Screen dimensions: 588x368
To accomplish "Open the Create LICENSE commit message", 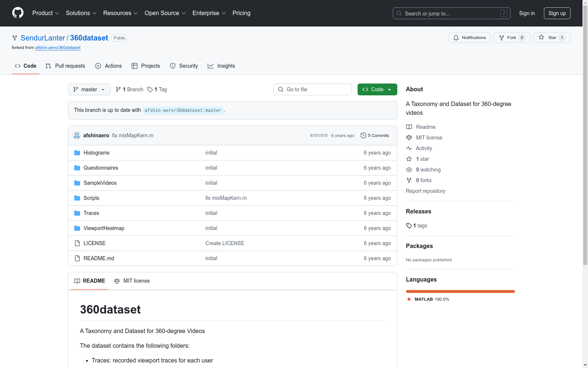I will tap(225, 243).
